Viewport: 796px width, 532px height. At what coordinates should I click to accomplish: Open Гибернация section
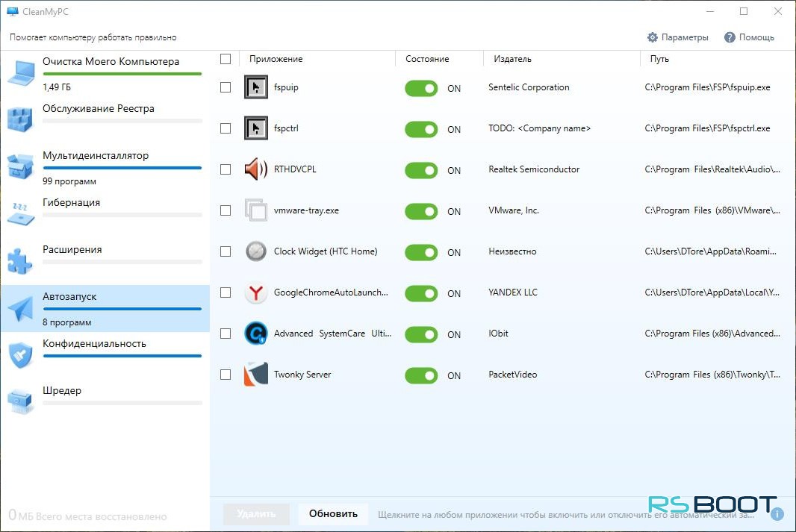(x=105, y=214)
